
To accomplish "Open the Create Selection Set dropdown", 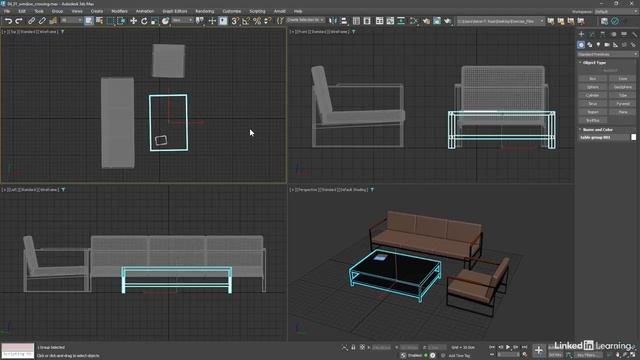I will click(306, 20).
